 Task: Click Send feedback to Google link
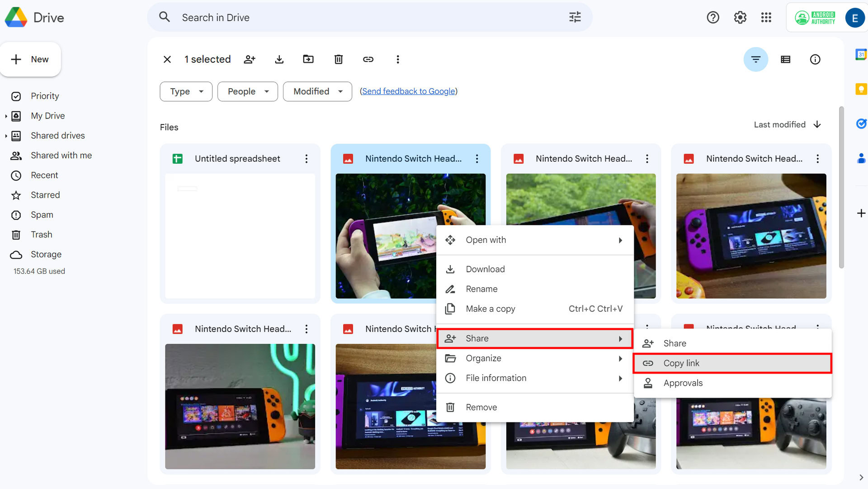409,91
